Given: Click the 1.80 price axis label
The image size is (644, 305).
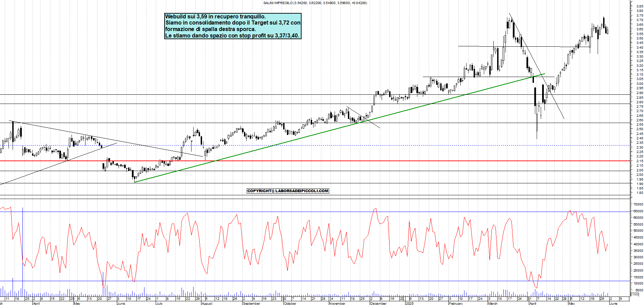Looking at the screenshot, I should pos(640,193).
